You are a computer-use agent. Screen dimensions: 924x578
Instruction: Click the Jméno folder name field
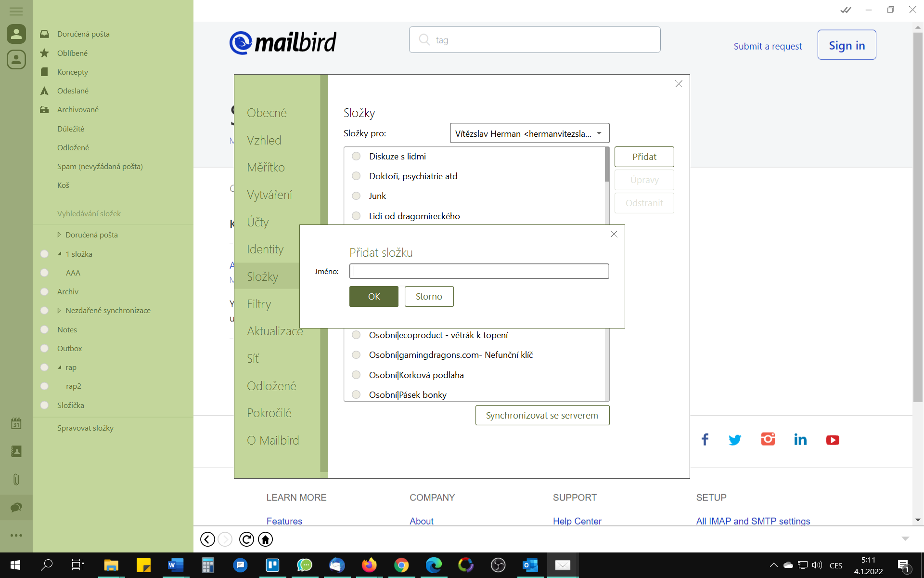pos(479,271)
